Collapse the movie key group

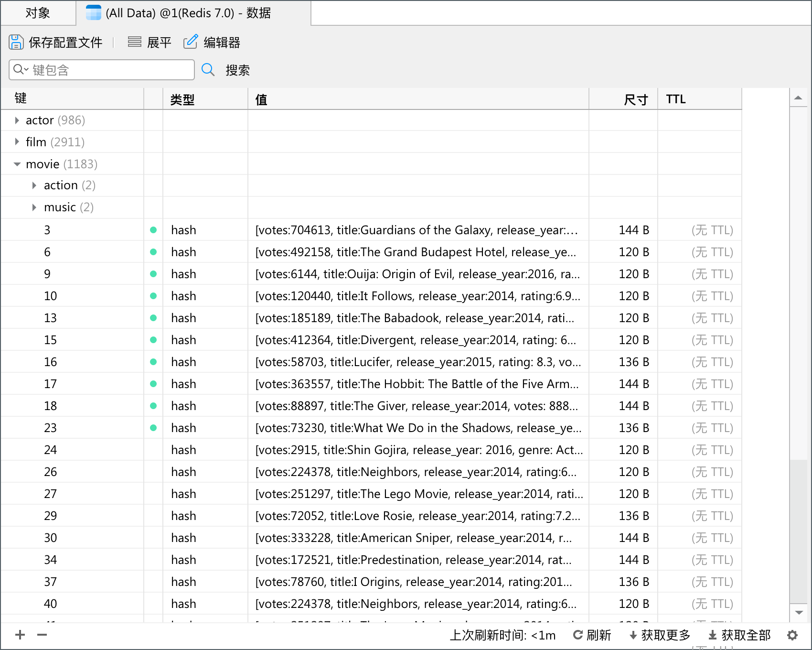pos(17,164)
